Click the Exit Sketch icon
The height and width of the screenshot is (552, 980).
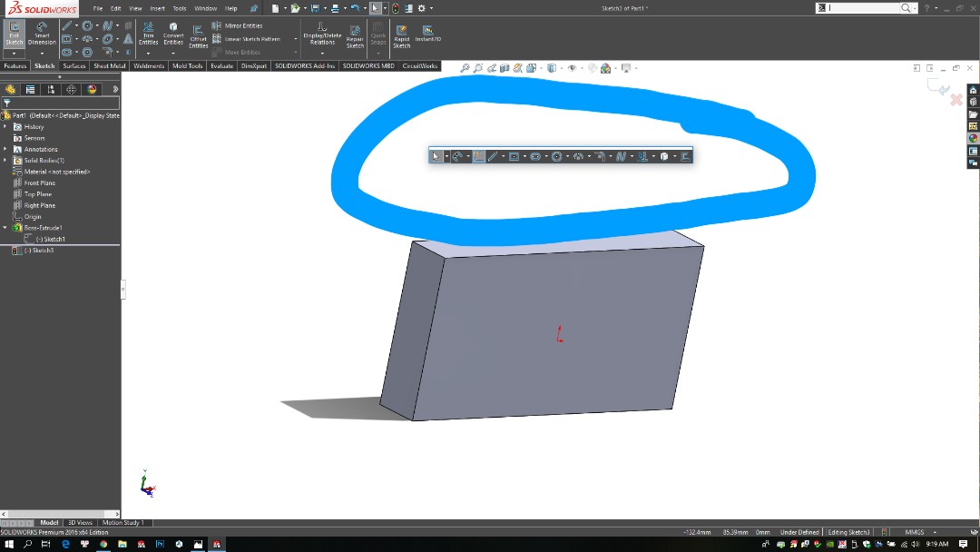pyautogui.click(x=13, y=32)
